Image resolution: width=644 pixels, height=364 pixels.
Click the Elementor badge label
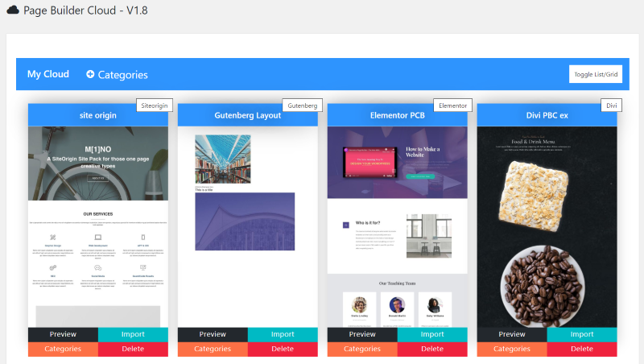coord(453,105)
